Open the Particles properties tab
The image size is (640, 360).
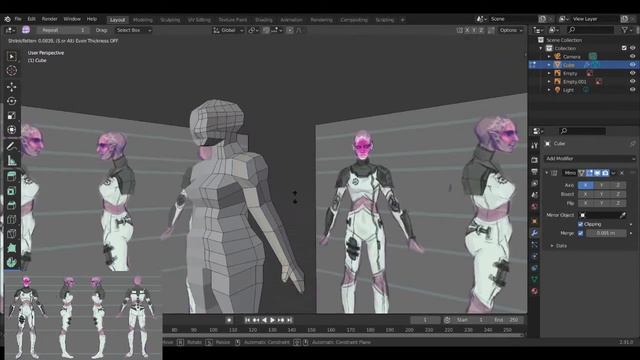click(534, 244)
